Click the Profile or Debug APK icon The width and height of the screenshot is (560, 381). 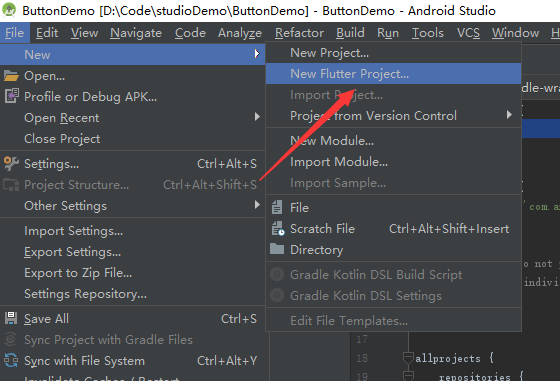[11, 96]
